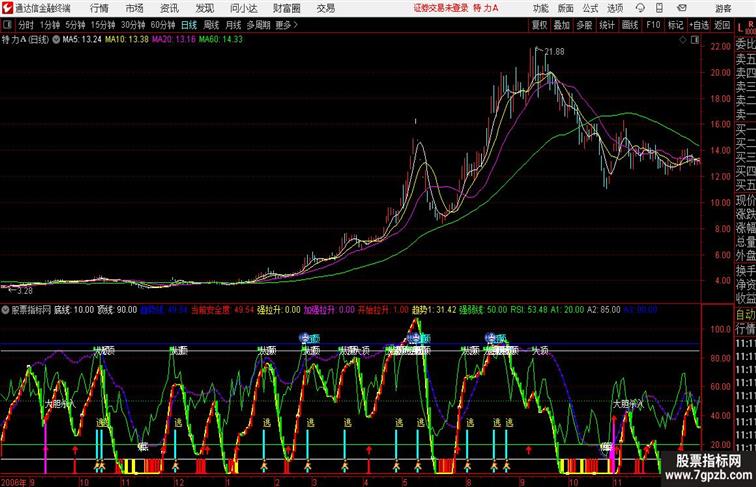Click the diamond icon at chart top right
Viewport: 756px width, 487px height.
pyautogui.click(x=683, y=40)
